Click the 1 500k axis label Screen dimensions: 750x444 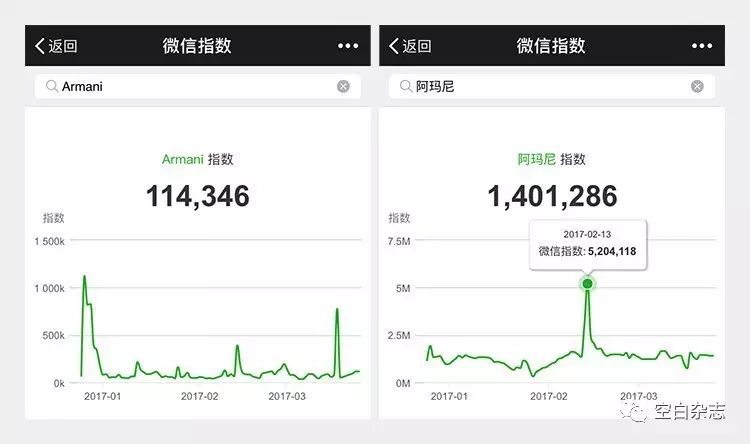(x=49, y=241)
